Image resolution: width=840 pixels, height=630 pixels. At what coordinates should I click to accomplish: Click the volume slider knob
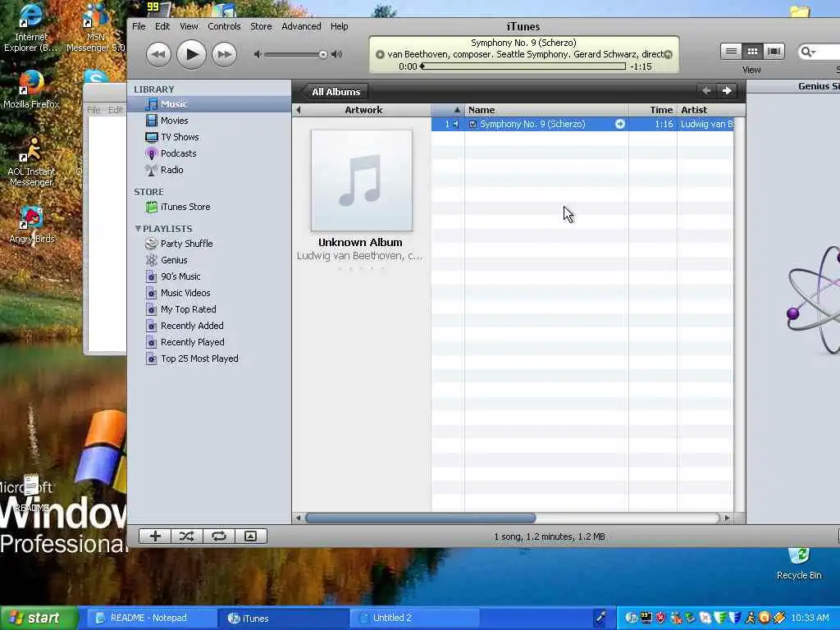(x=322, y=54)
